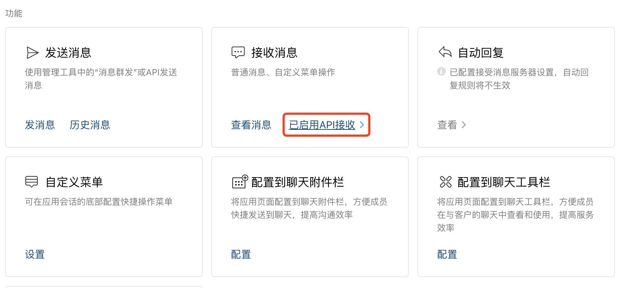644x288 pixels.
Task: Select the 自定义菜单 card
Action: click(x=103, y=216)
